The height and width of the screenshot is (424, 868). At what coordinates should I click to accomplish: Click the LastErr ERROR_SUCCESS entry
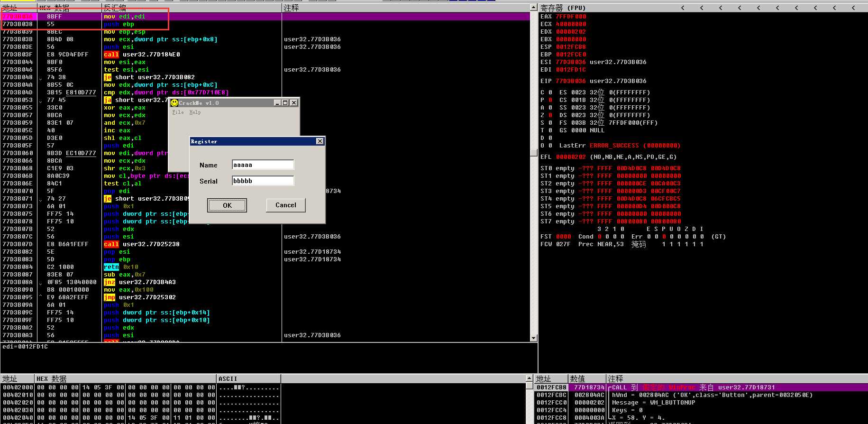pyautogui.click(x=620, y=146)
